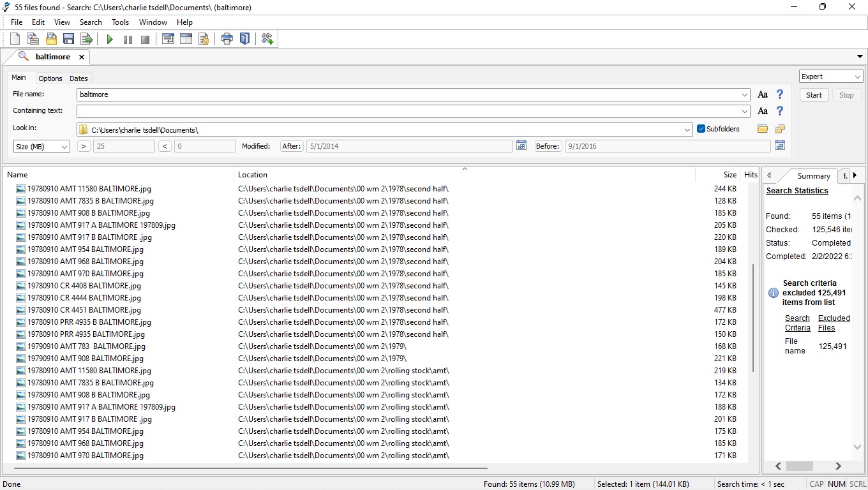Click the Print results printer icon
This screenshot has width=868, height=490.
tap(227, 40)
